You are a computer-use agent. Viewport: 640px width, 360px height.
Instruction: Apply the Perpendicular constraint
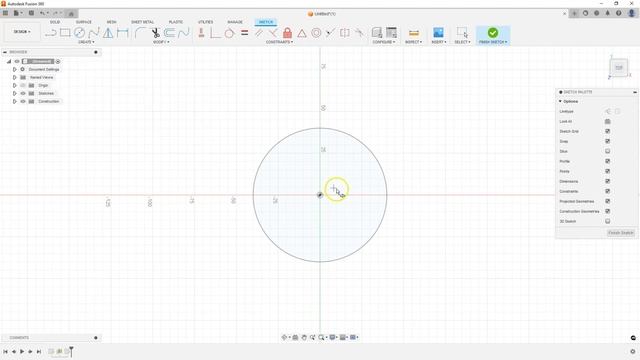point(273,33)
